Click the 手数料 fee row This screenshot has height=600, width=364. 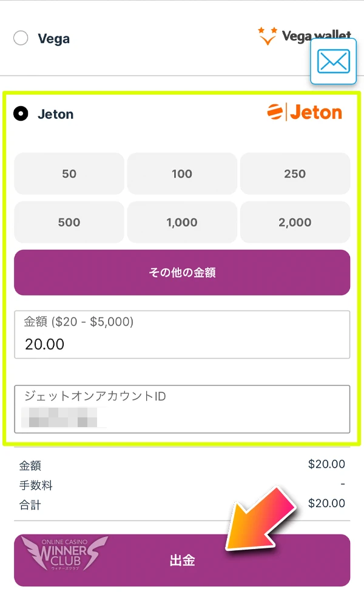[182, 484]
